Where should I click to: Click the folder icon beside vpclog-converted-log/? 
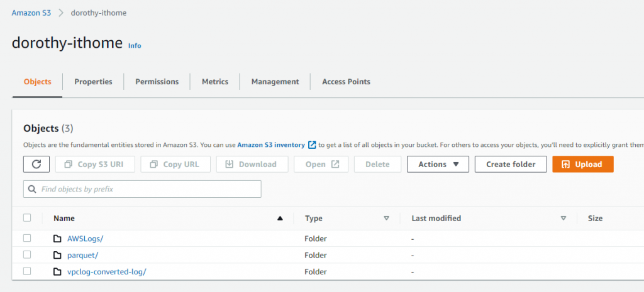57,271
